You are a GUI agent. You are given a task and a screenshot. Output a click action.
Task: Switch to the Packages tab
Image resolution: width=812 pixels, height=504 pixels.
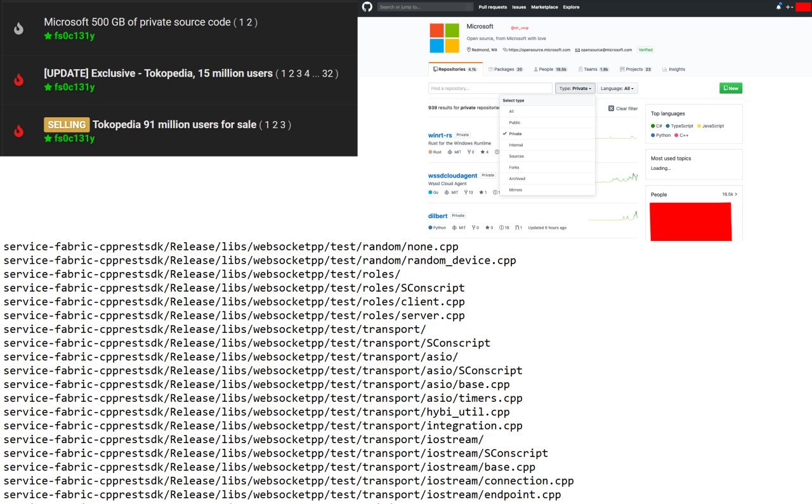506,69
